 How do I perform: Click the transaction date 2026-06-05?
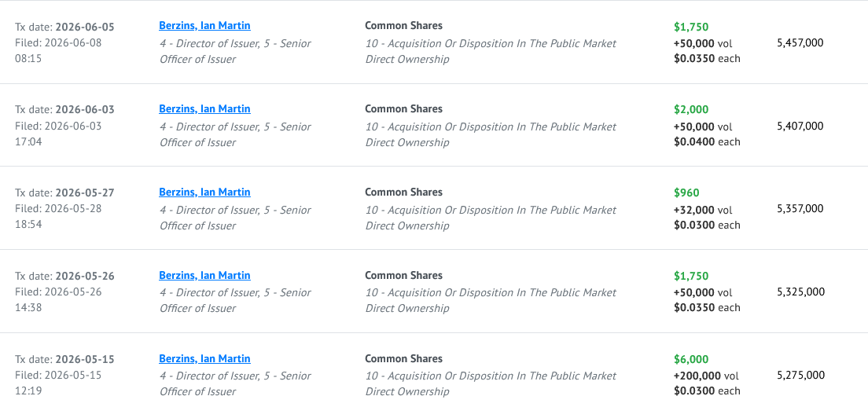point(85,27)
